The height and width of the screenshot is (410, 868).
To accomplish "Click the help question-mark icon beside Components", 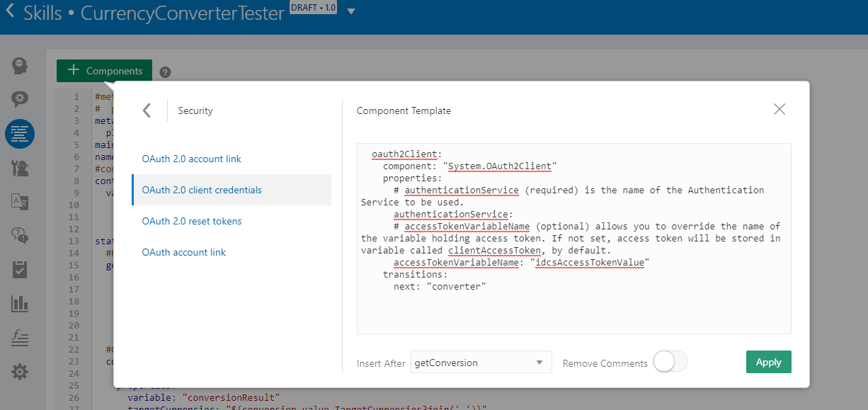I will click(x=165, y=72).
